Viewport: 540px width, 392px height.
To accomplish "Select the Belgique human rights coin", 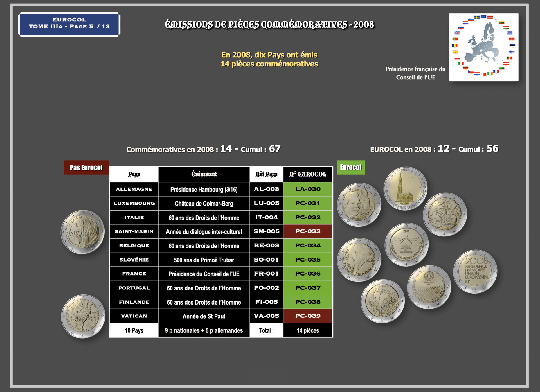I will (x=407, y=245).
